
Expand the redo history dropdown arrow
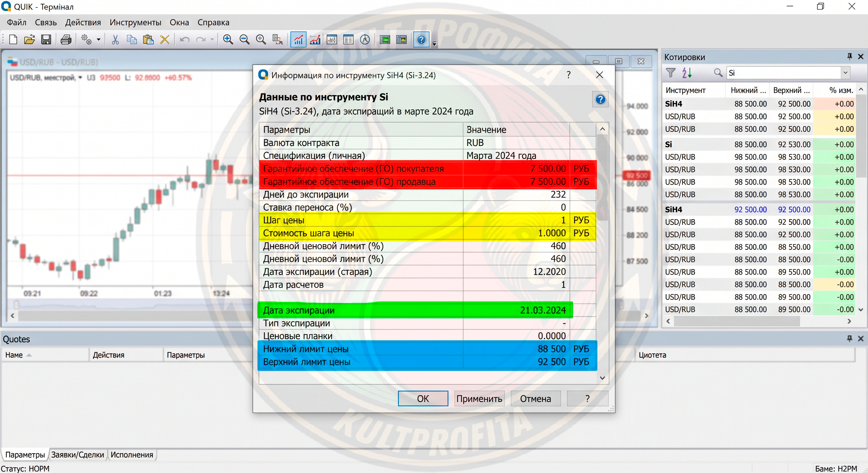coord(212,40)
